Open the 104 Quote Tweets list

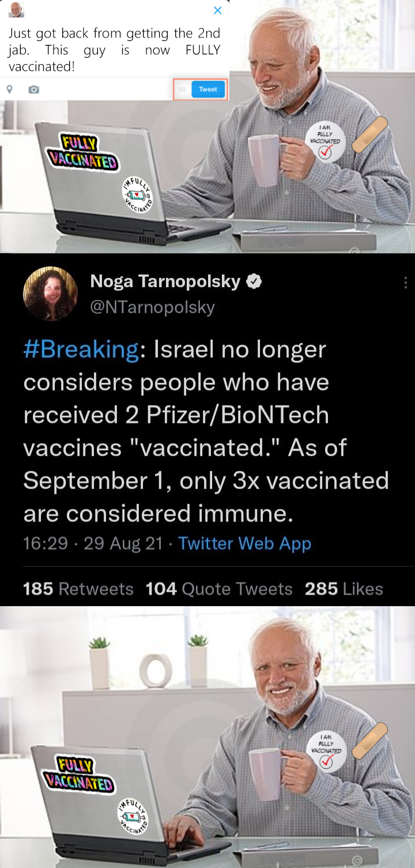pyautogui.click(x=219, y=589)
